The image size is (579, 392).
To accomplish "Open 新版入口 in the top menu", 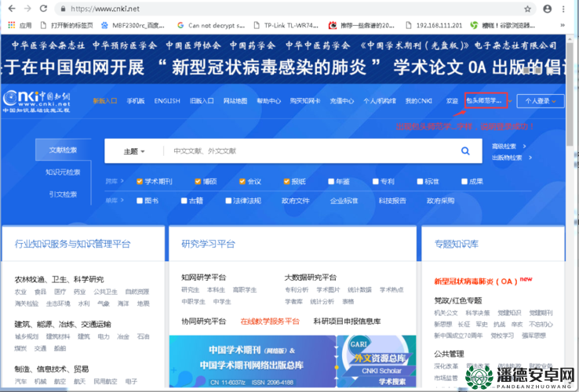I will pyautogui.click(x=105, y=101).
